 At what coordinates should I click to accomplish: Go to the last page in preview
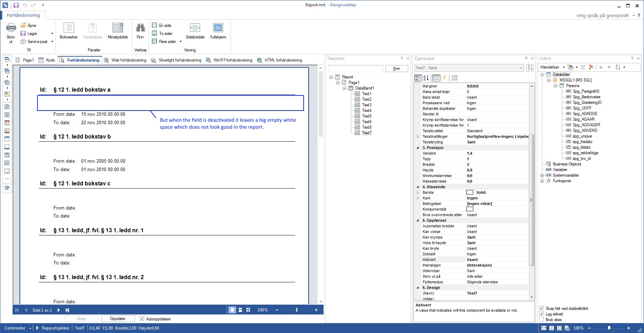(x=67, y=310)
